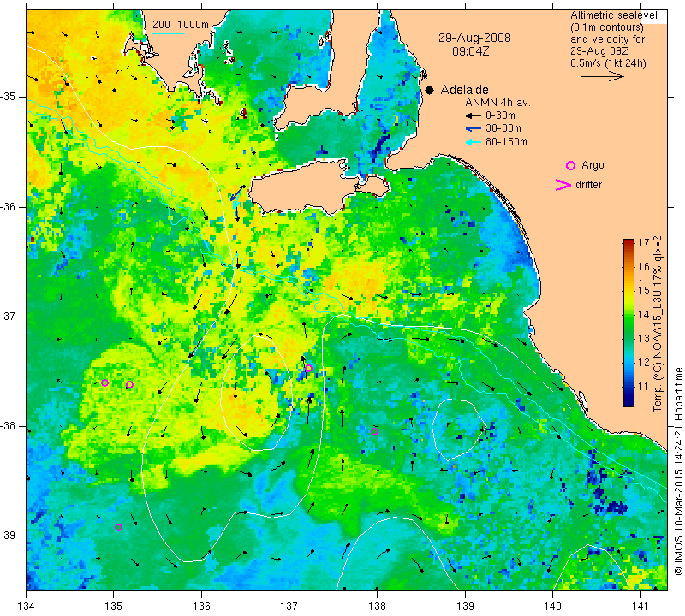Image resolution: width=685 pixels, height=616 pixels.
Task: Select the westernmost Argo float marker
Action: (x=104, y=383)
